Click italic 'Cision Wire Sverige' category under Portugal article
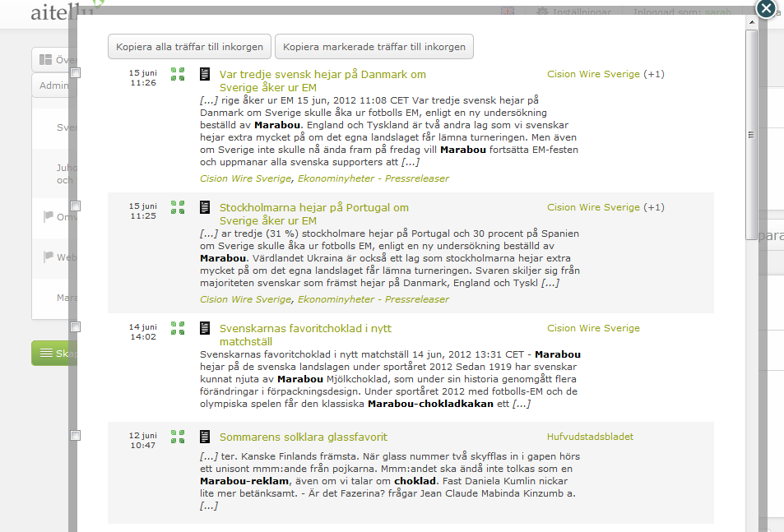784x532 pixels. [245, 299]
